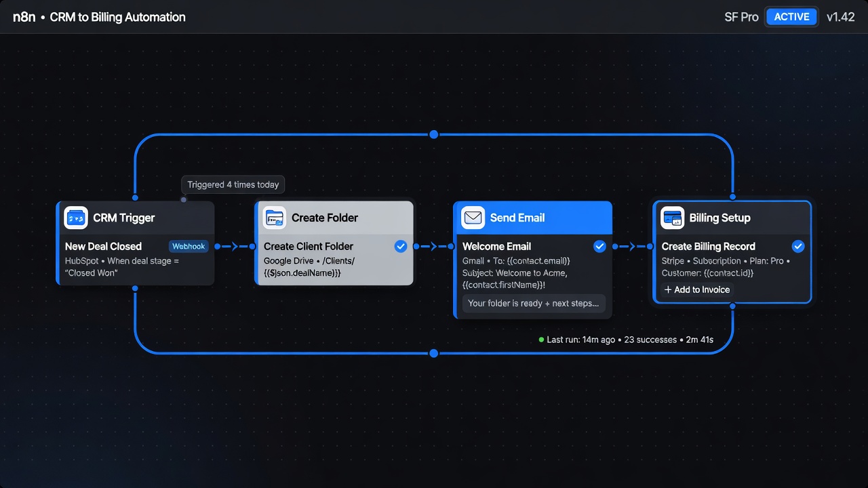Image resolution: width=868 pixels, height=488 pixels.
Task: Click the n8n logo text
Action: point(24,17)
